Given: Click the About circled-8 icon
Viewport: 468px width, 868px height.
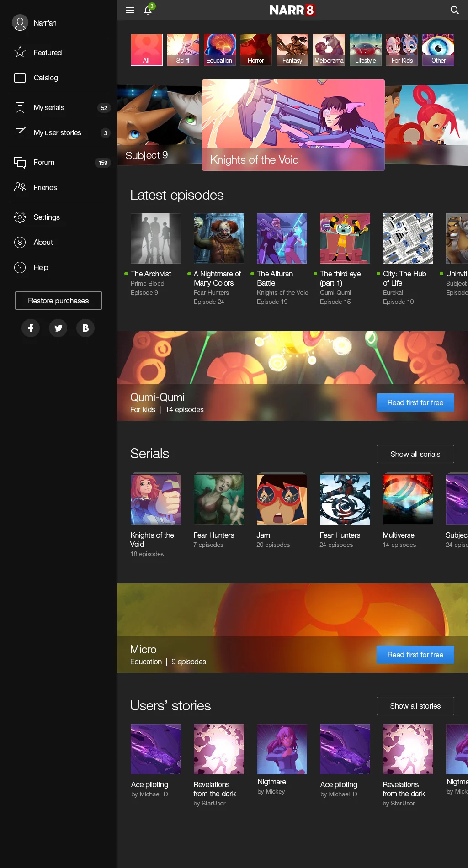Looking at the screenshot, I should (20, 242).
